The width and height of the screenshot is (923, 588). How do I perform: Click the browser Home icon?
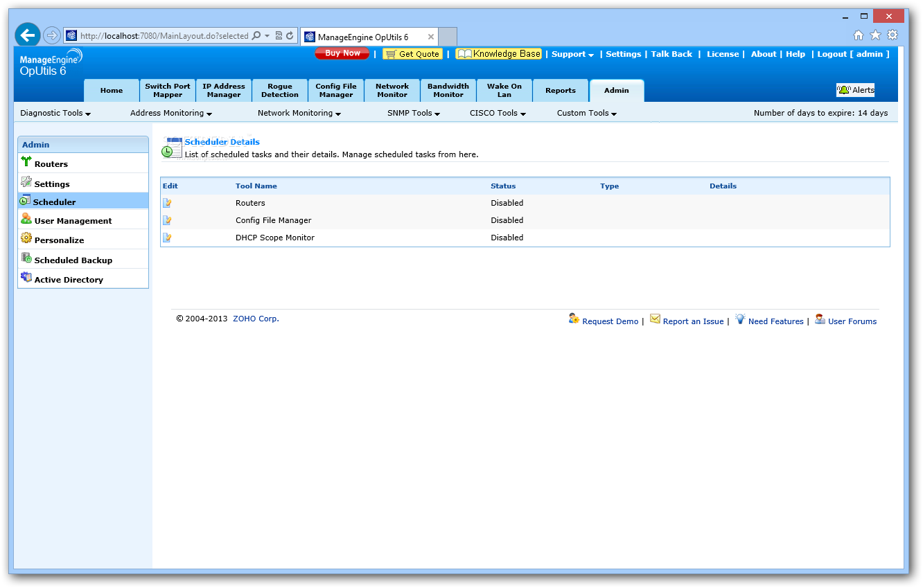coord(859,35)
